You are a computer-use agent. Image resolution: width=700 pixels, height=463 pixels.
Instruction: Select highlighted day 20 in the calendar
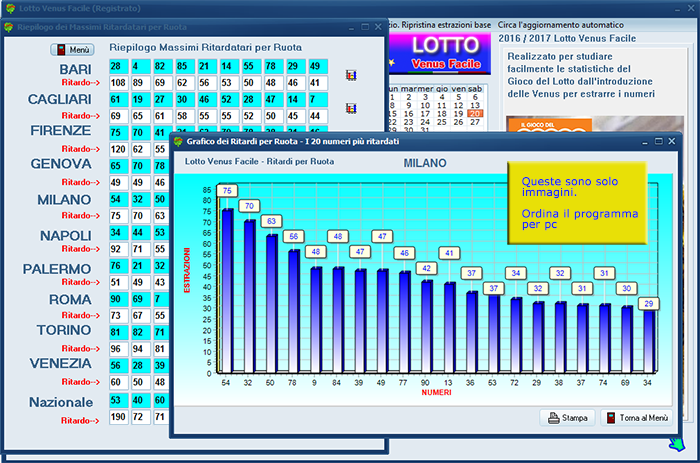(475, 113)
